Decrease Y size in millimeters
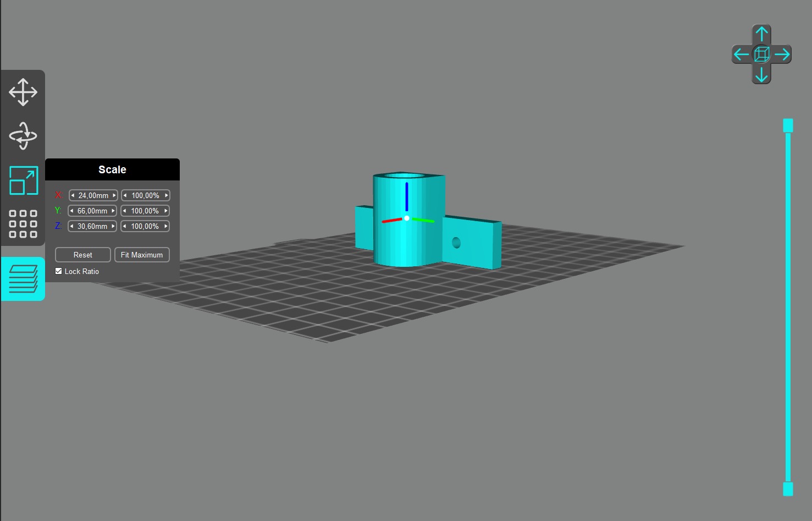Screen dimensions: 812x521 (x=71, y=211)
